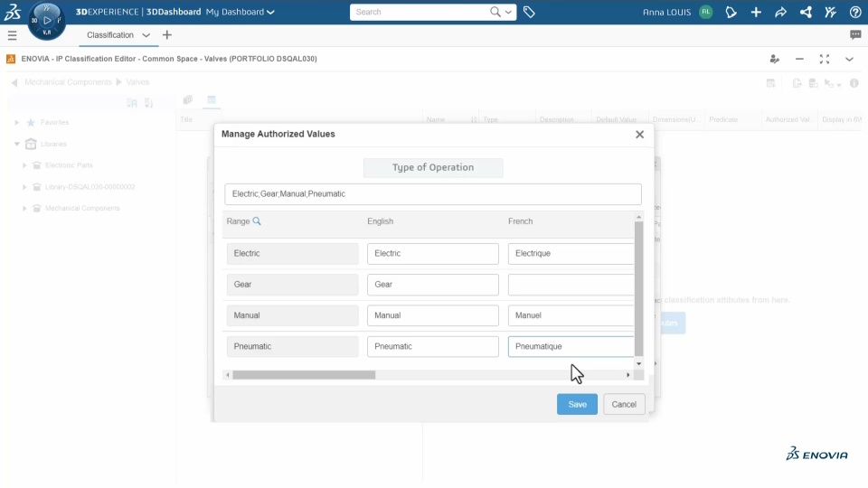Screen dimensions: 868x488
Task: Collapse the Libraries tree node
Action: (x=16, y=144)
